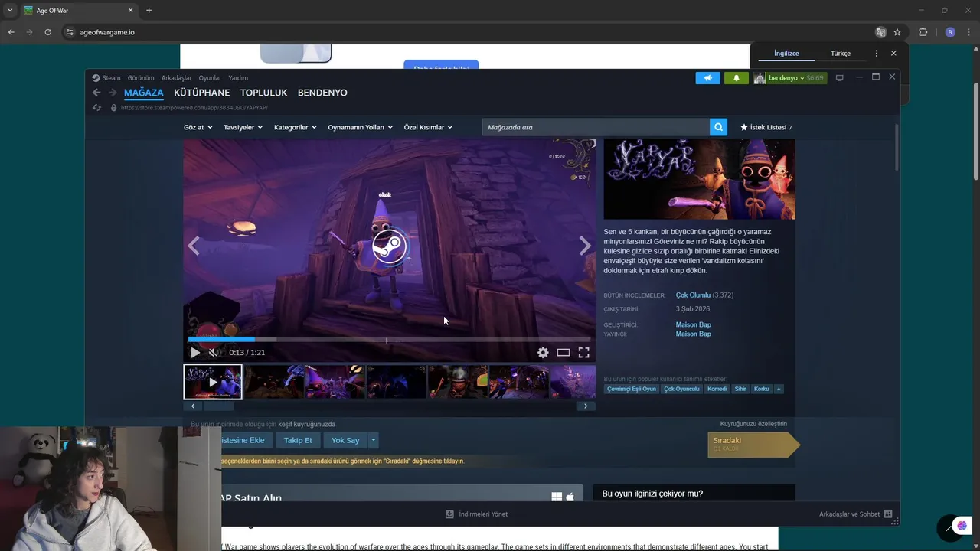
Task: Open İndirmeleri Yönet downloads
Action: click(476, 514)
